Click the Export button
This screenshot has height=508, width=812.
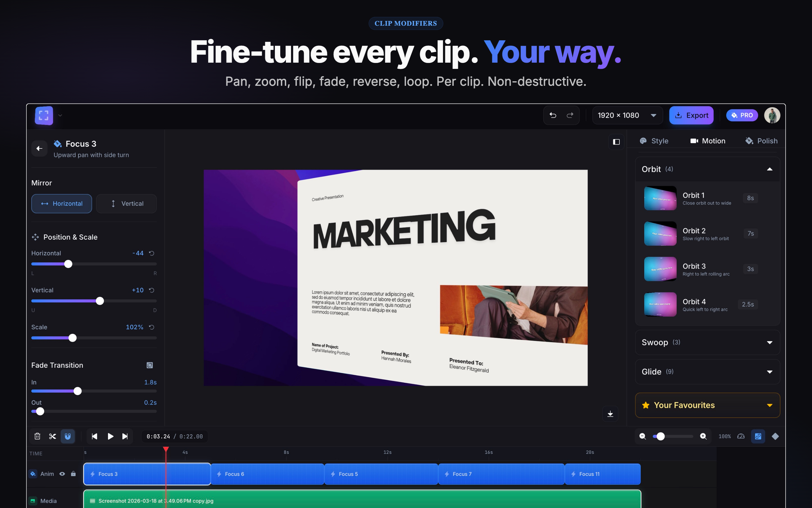(x=691, y=115)
